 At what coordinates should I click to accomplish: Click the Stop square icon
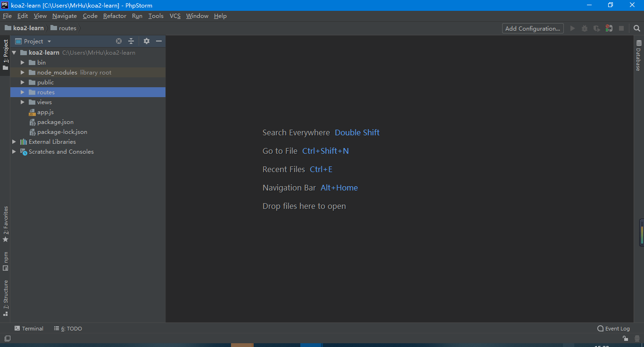pyautogui.click(x=621, y=28)
